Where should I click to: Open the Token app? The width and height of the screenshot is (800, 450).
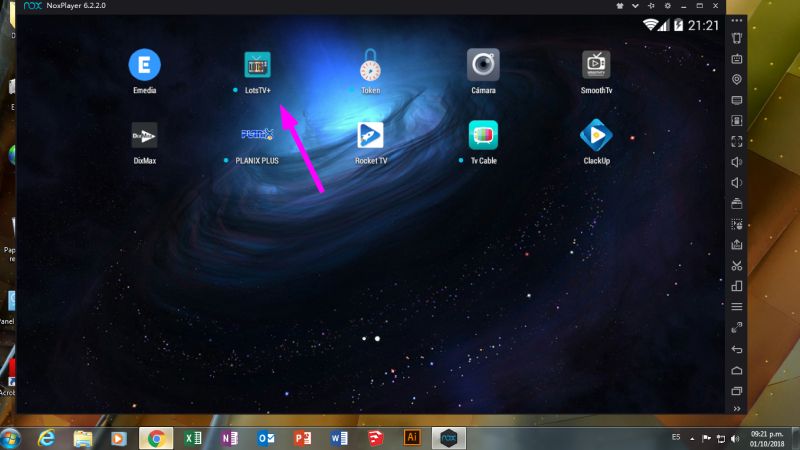(x=370, y=65)
